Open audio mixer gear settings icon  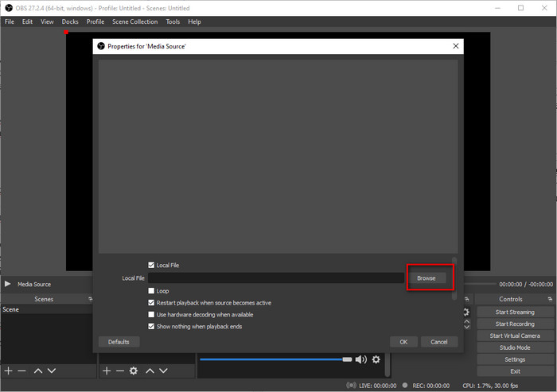[376, 359]
